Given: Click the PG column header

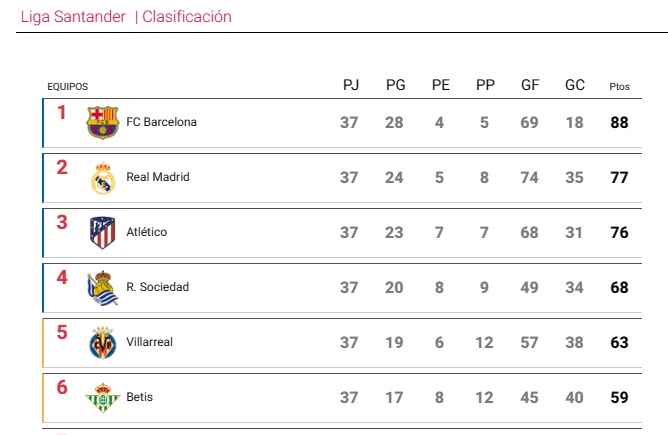Looking at the screenshot, I should 396,85.
